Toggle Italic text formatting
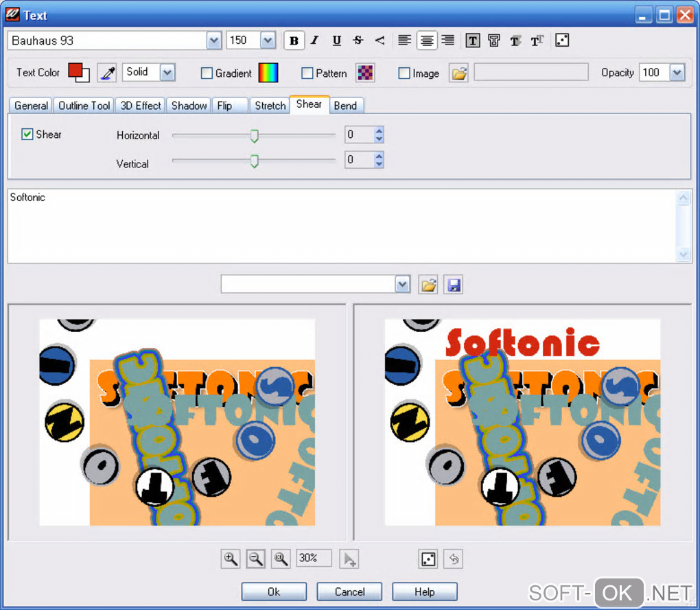700x610 pixels. [x=315, y=40]
